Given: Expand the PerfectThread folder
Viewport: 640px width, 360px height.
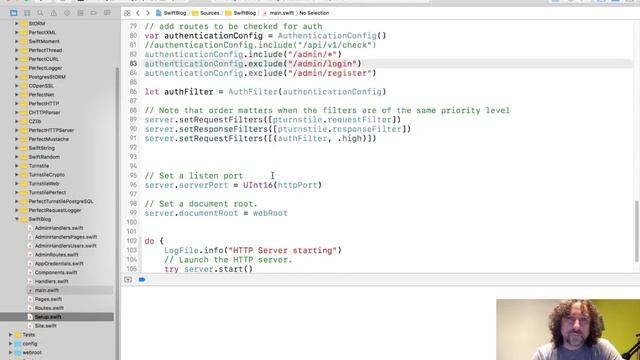Looking at the screenshot, I should [x=16, y=50].
